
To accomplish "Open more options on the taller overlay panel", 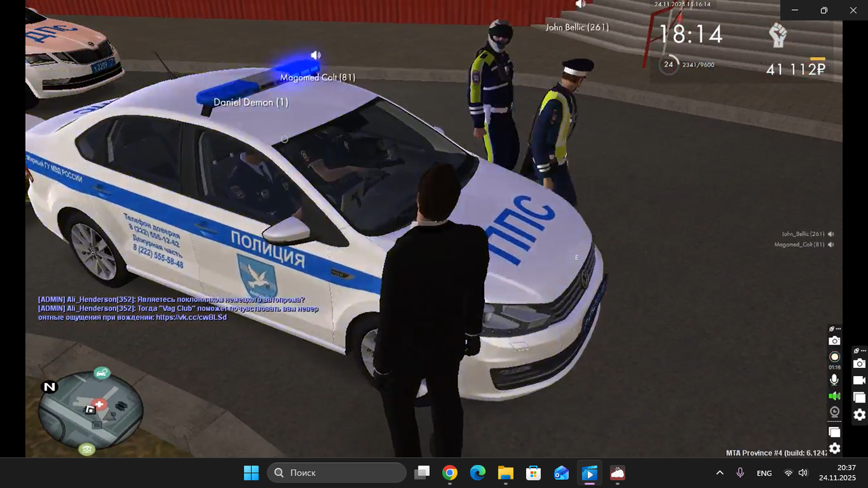I will click(x=838, y=329).
